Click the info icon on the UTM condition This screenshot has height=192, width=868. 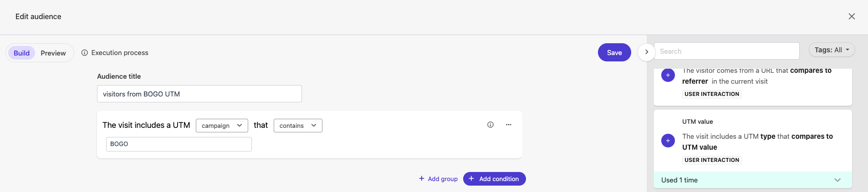[490, 125]
